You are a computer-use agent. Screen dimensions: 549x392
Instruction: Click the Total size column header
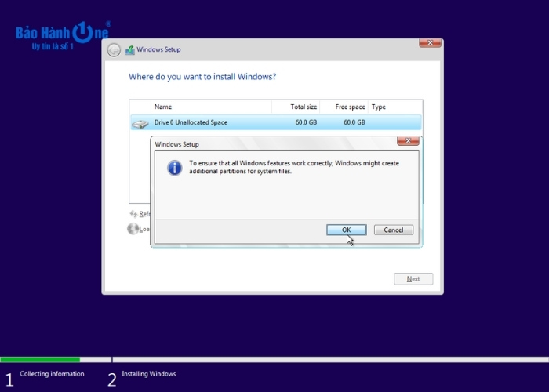296,107
